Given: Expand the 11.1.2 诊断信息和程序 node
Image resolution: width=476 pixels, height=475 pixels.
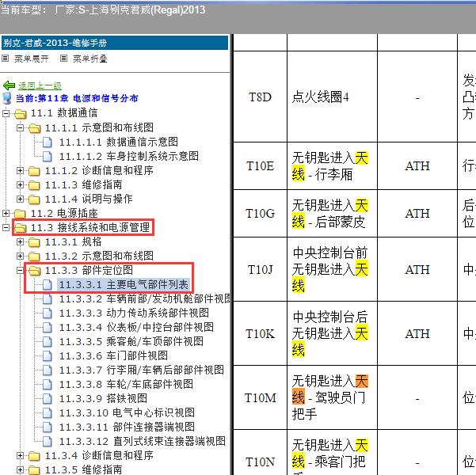Looking at the screenshot, I should 20,170.
